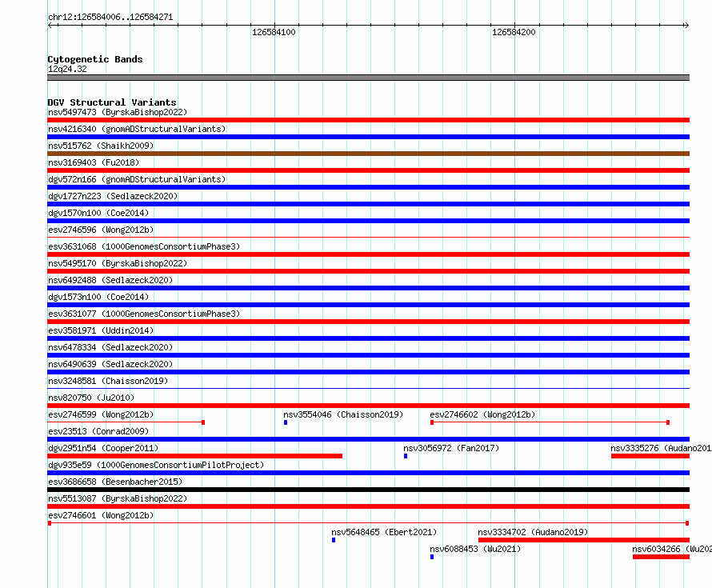Select esv2746602 (Wong2012b) label
712x588 pixels.
coord(482,414)
